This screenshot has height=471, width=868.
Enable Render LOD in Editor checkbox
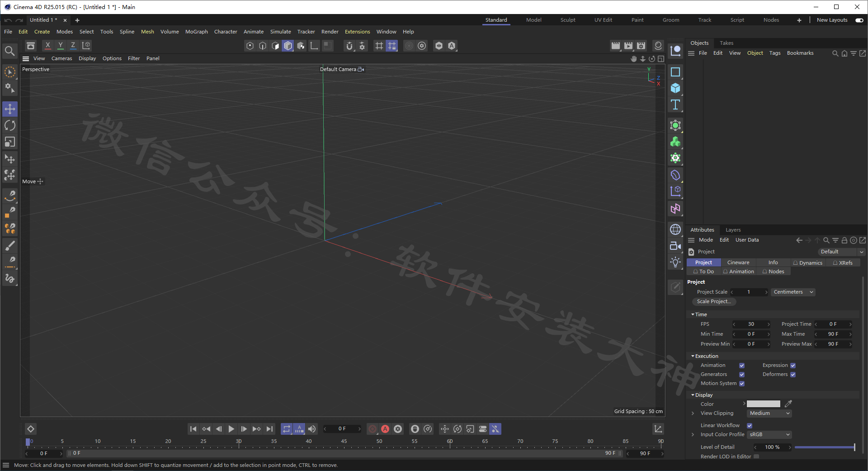click(756, 457)
